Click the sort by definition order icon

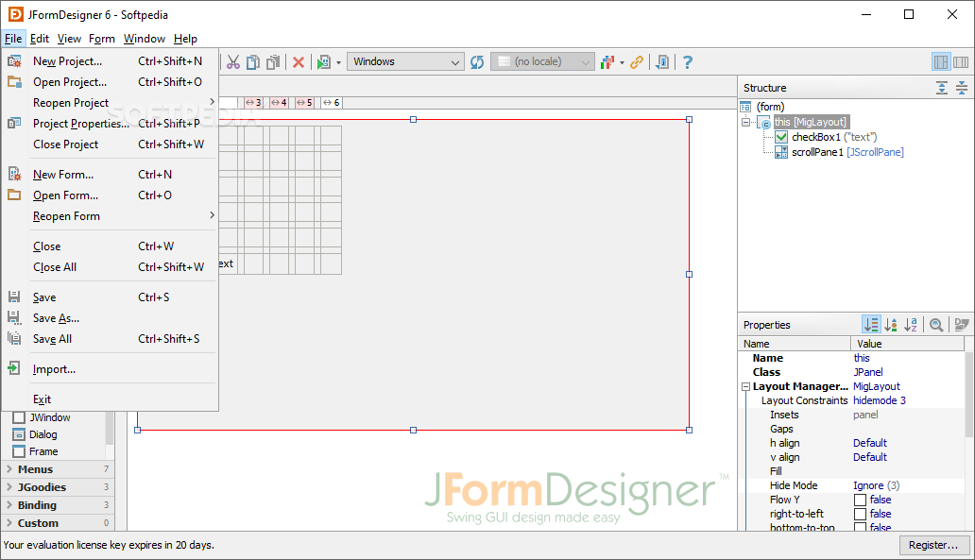click(x=891, y=325)
